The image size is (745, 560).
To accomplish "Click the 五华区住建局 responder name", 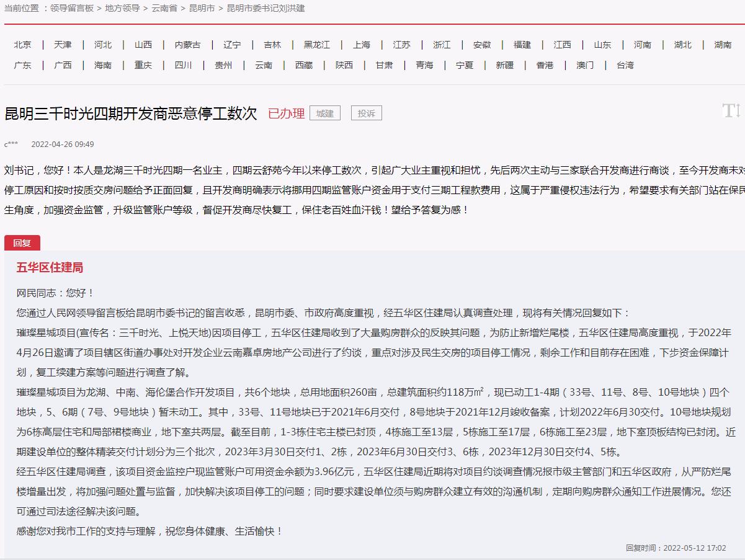I will (50, 268).
